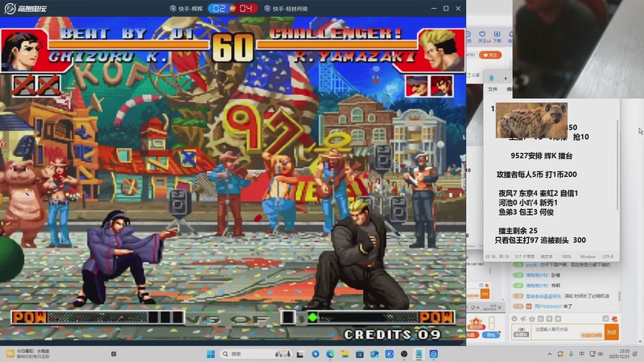Click the text line 攻擂者每人5币 打1币200
Screen dimensions: 644x362
[536, 175]
